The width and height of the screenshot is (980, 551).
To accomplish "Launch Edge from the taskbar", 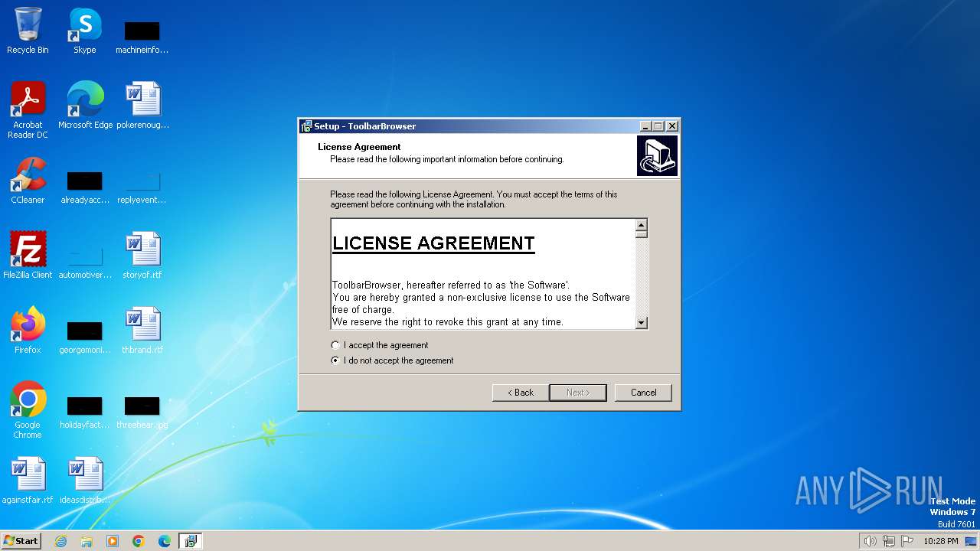I will [x=165, y=541].
